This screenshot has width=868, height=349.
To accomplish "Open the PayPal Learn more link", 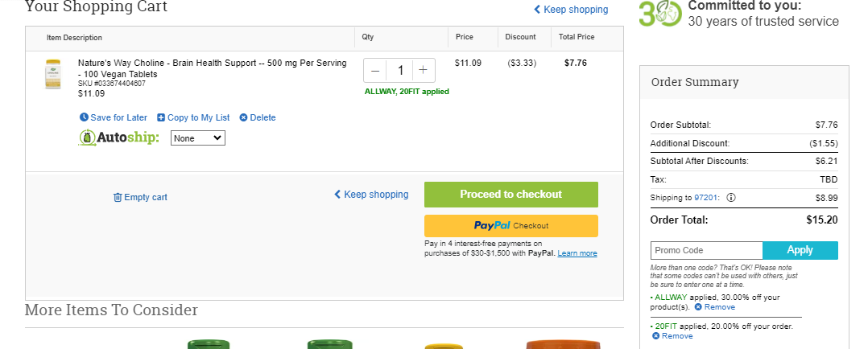I will pyautogui.click(x=577, y=253).
